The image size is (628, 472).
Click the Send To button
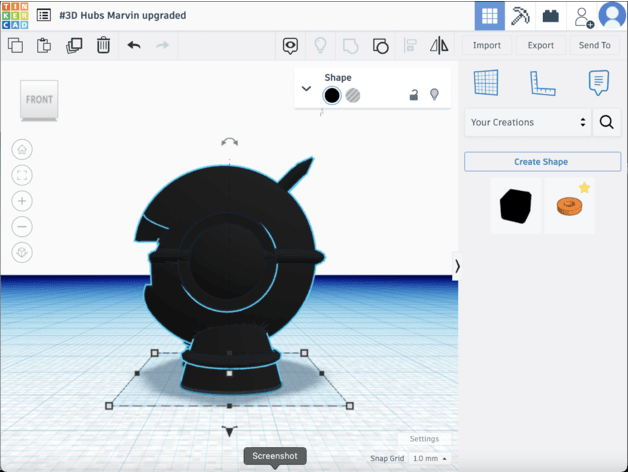[x=594, y=45]
